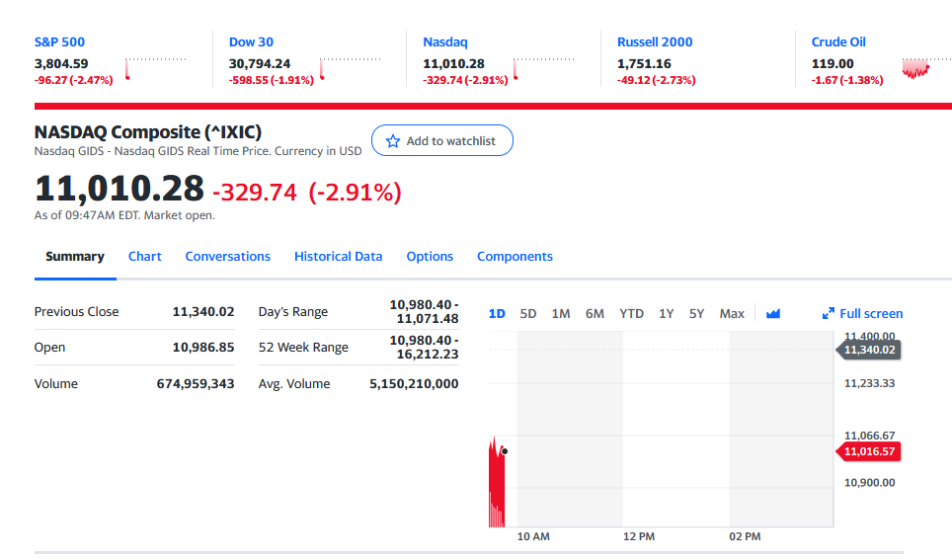The height and width of the screenshot is (560, 952).
Task: Go to the Historical Data tab
Action: [338, 257]
